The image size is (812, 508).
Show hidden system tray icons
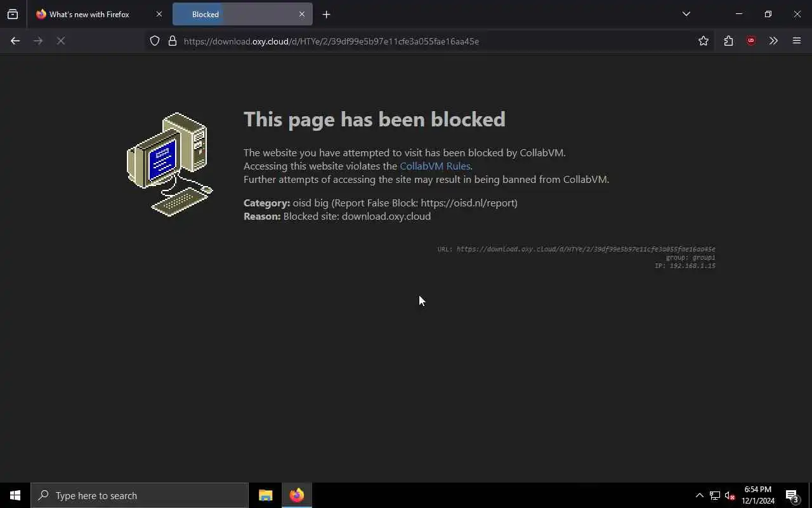pos(699,495)
